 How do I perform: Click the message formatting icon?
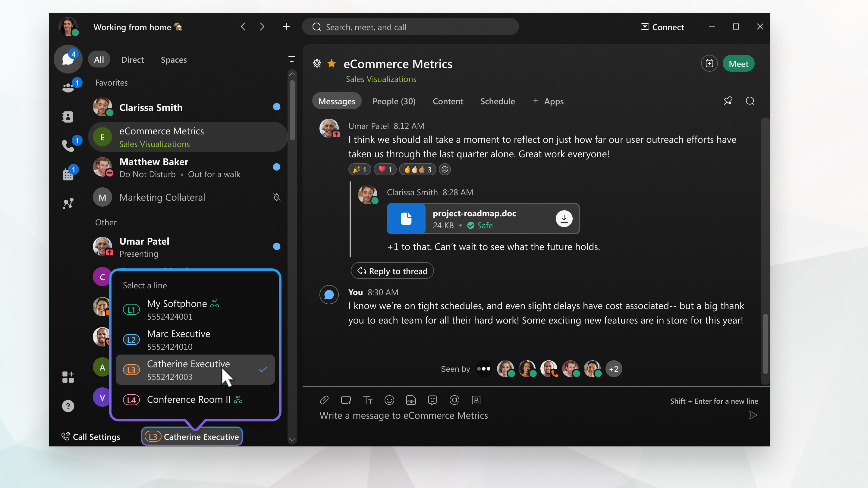point(368,400)
